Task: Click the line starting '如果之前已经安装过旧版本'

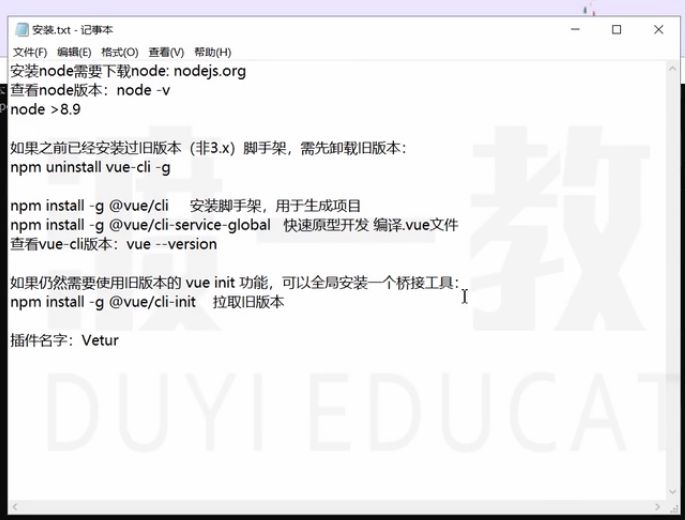Action: point(208,148)
